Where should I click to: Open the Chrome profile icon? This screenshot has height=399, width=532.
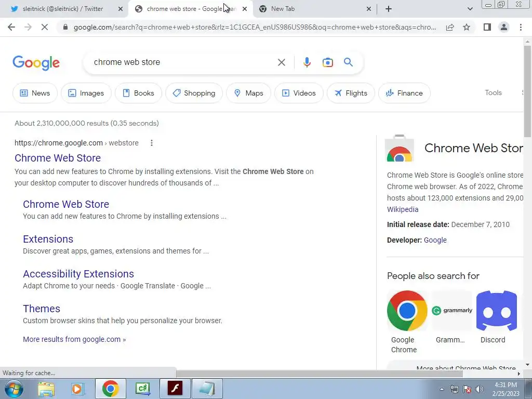pos(504,27)
